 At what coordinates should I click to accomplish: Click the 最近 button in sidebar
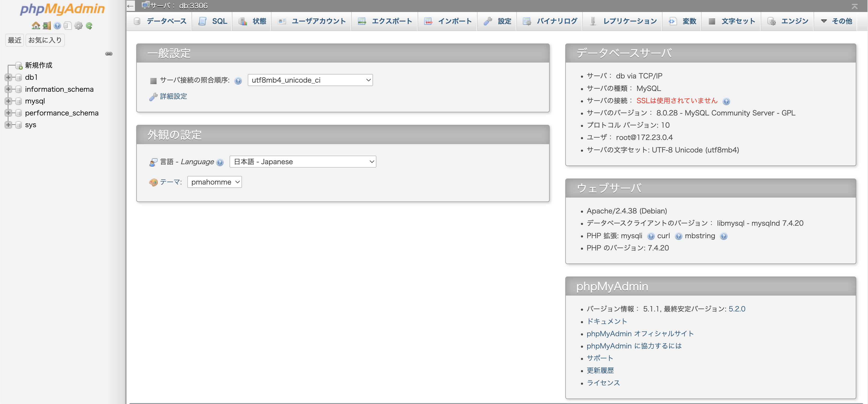click(15, 40)
